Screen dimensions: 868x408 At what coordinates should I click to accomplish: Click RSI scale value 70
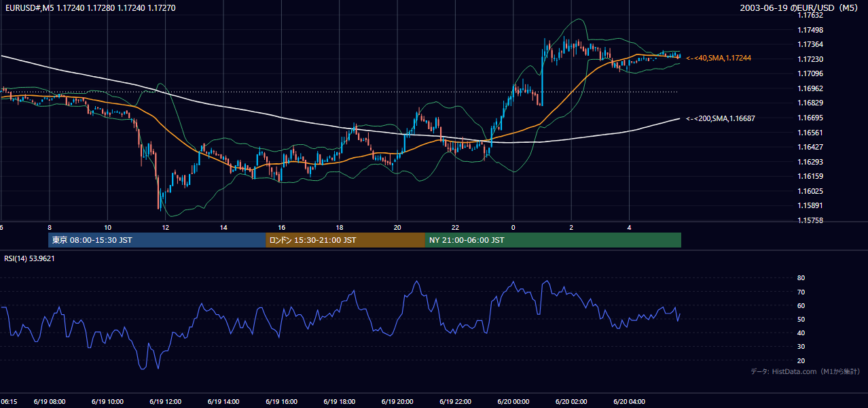pyautogui.click(x=801, y=292)
